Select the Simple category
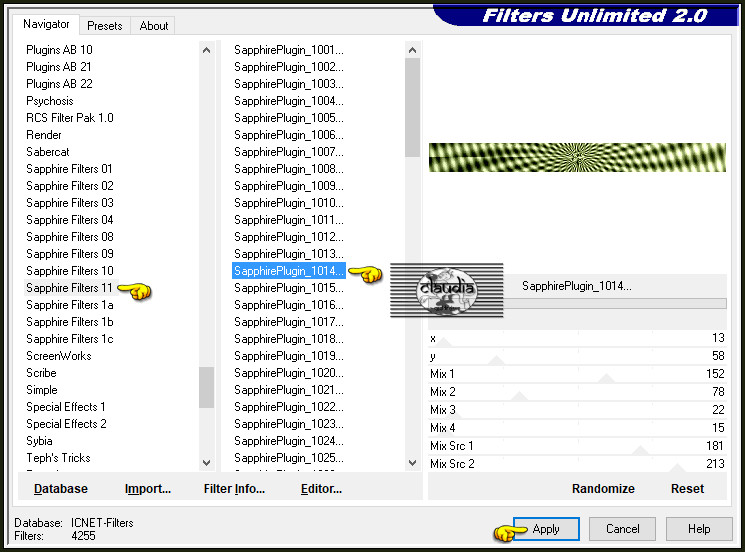Screen dimensions: 745x552 (42, 390)
